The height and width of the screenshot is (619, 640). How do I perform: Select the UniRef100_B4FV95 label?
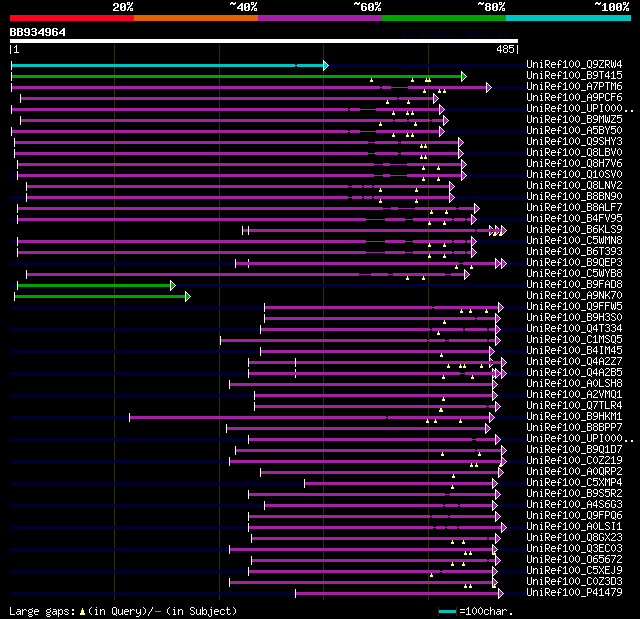pyautogui.click(x=574, y=219)
